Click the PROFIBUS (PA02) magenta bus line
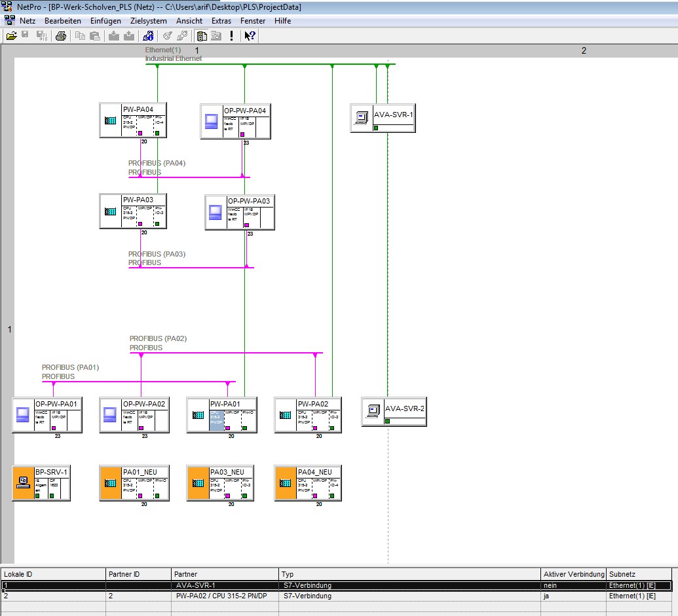The height and width of the screenshot is (616, 678). (226, 353)
